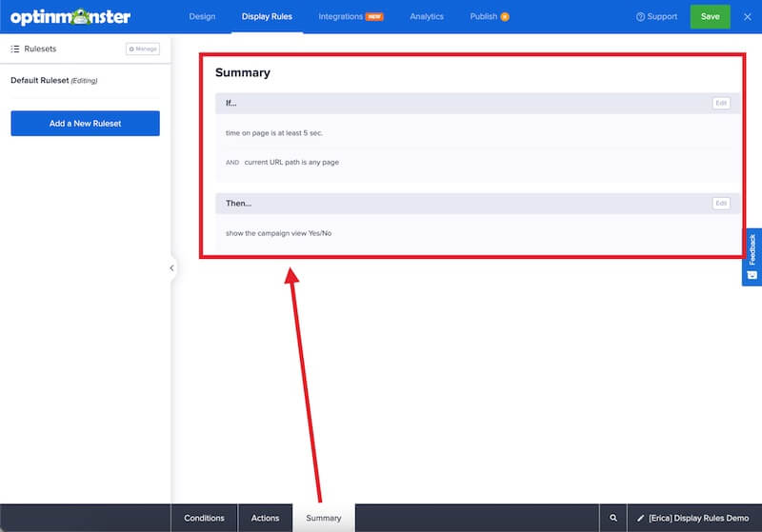
Task: Open the Feedback side tab
Action: click(x=752, y=257)
